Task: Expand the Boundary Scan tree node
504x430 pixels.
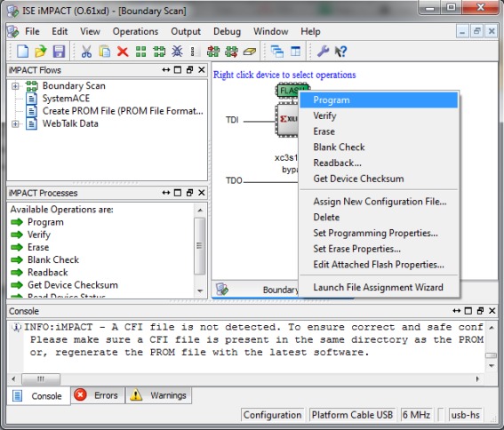Action: 15,86
